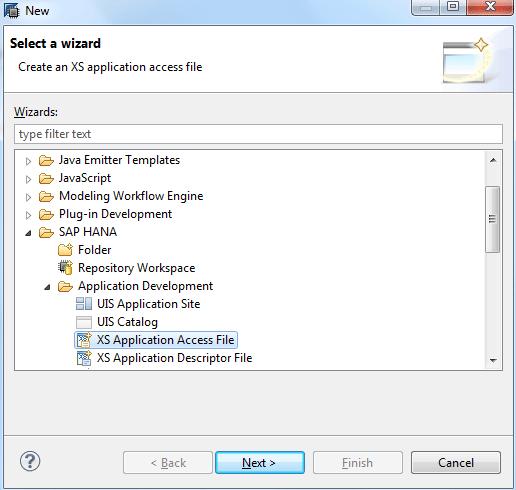Choose the Folder wizard label

coord(95,250)
